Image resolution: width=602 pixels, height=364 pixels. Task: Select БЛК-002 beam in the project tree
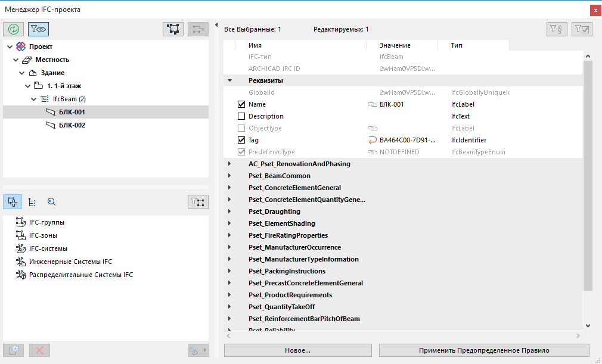pyautogui.click(x=72, y=125)
